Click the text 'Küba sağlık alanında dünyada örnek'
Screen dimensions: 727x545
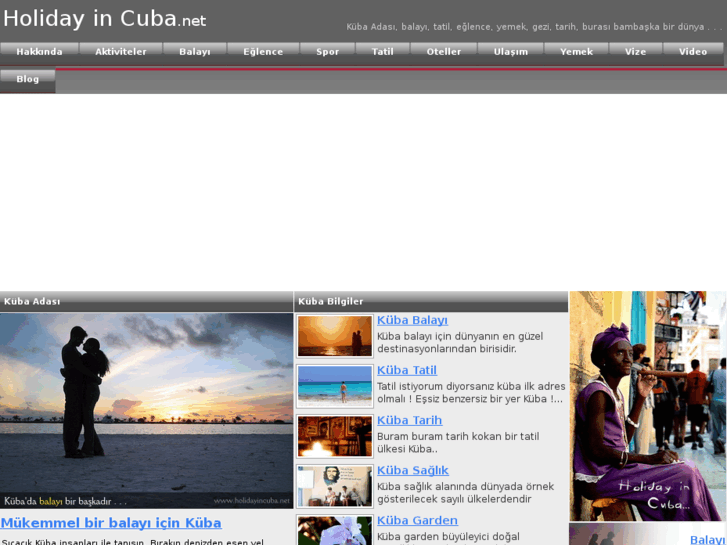tap(466, 493)
